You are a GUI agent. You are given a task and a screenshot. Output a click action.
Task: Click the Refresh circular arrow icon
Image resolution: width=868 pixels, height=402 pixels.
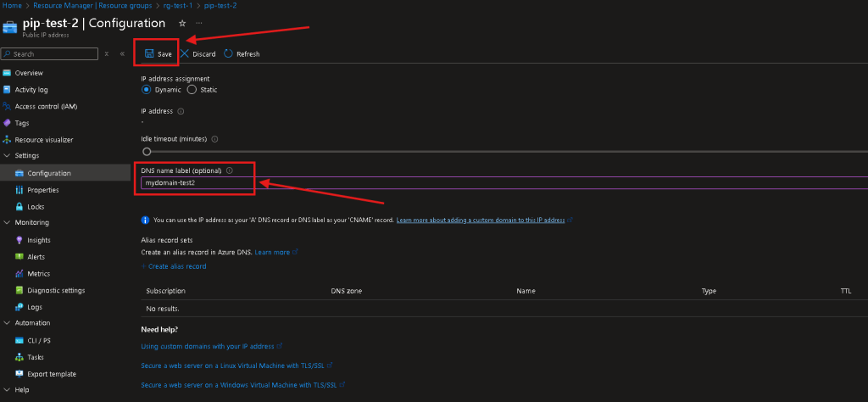(x=229, y=53)
